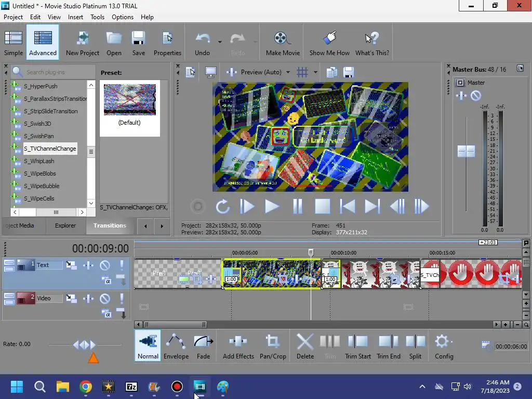The width and height of the screenshot is (532, 399).
Task: Click the Play button
Action: (272, 206)
